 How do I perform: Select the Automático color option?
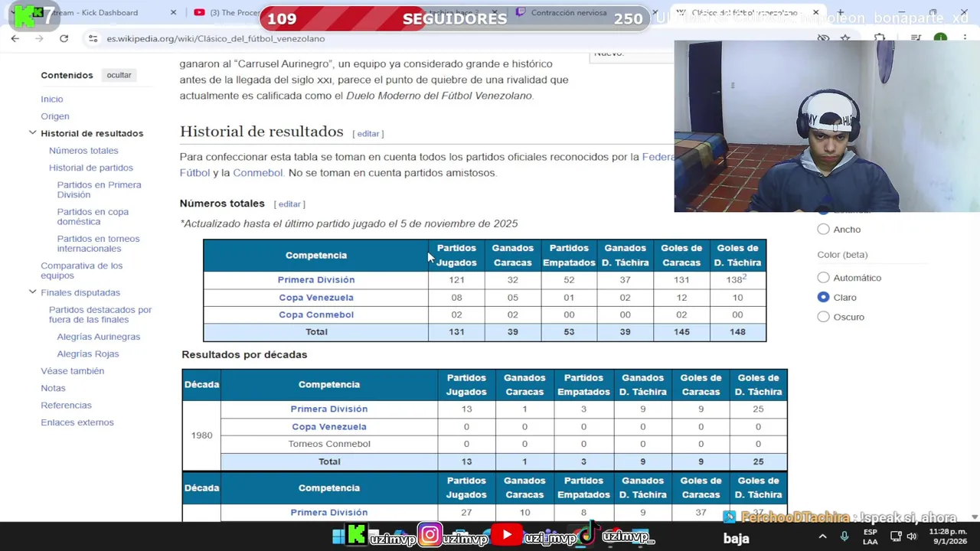pos(823,278)
